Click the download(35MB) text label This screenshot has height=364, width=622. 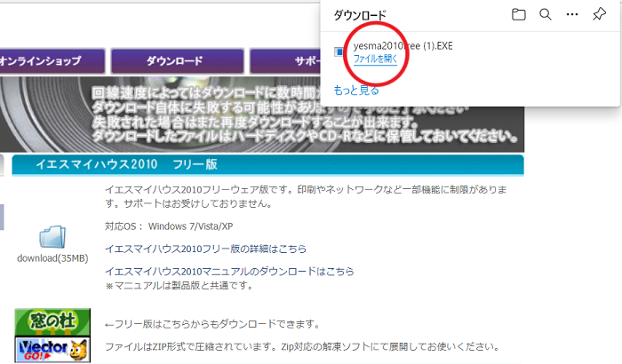coord(52,258)
